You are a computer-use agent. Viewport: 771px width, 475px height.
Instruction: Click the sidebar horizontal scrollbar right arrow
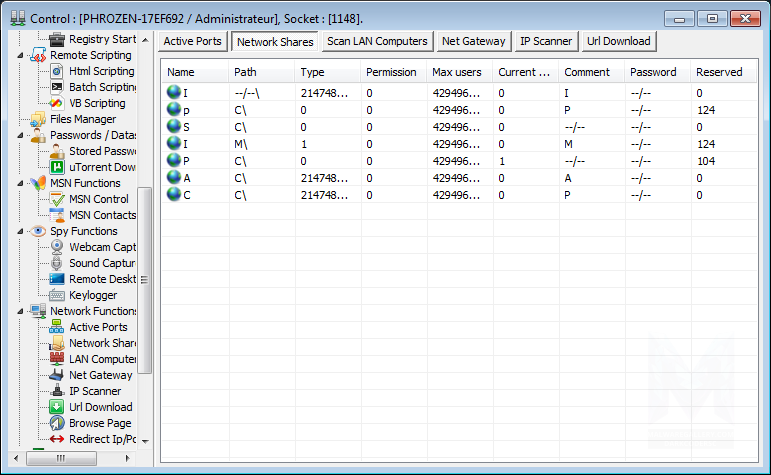click(x=130, y=457)
